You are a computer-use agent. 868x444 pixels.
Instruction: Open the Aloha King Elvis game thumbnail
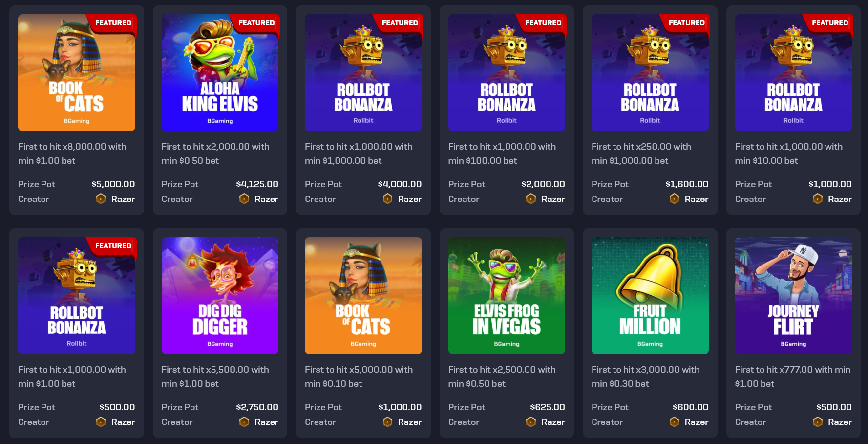click(220, 72)
